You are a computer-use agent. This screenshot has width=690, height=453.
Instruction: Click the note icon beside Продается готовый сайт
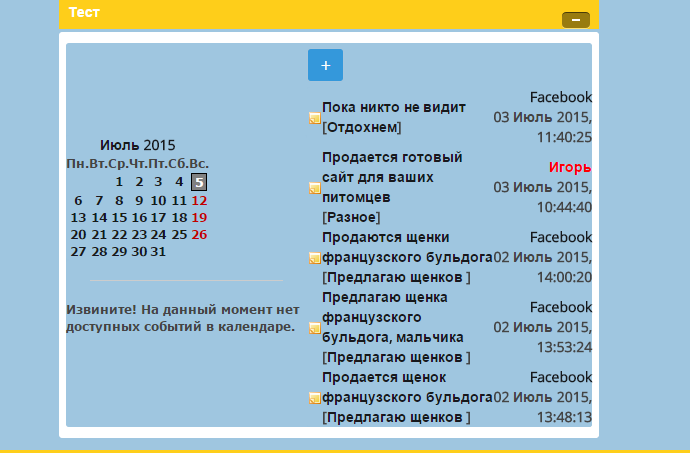(315, 188)
